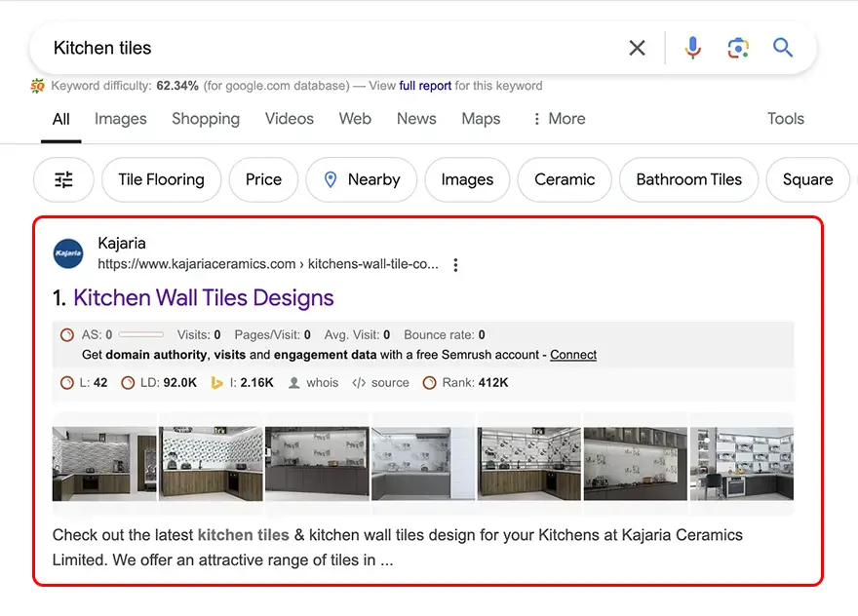Switch to the Images tab
The width and height of the screenshot is (858, 616).
120,119
